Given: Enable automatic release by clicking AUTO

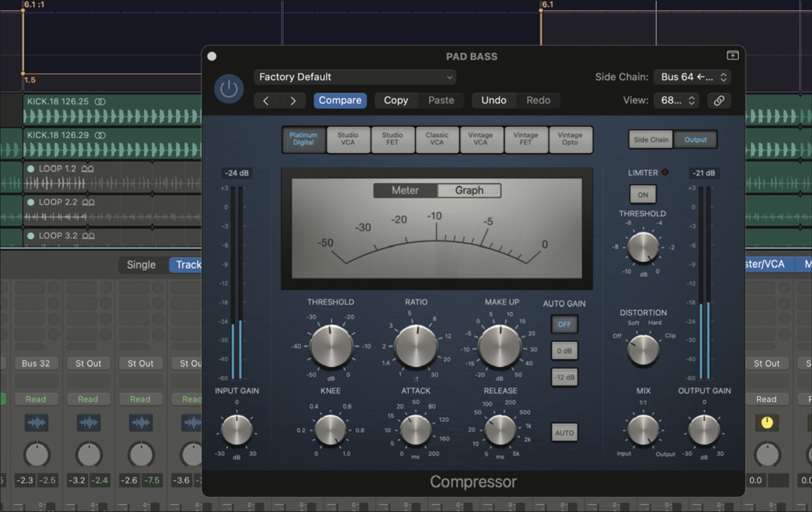Looking at the screenshot, I should click(564, 432).
